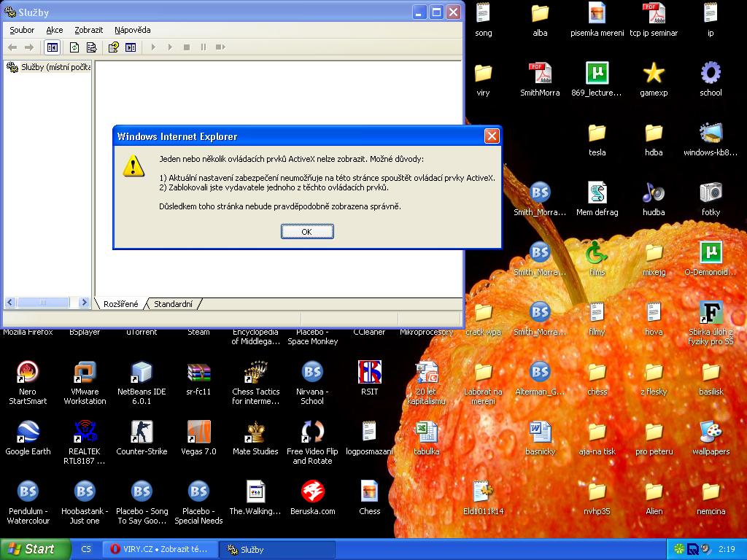
Task: Click the Refresh icon in the Služby toolbar
Action: pyautogui.click(x=74, y=47)
